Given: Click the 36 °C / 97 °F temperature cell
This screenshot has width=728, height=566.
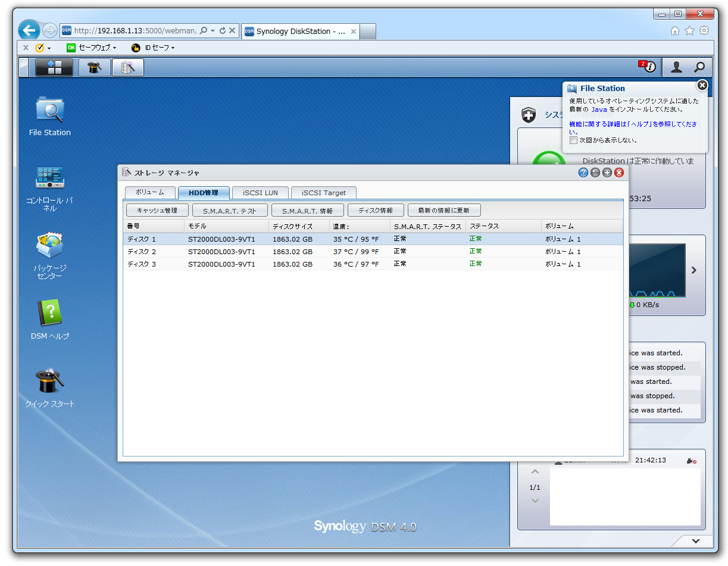Looking at the screenshot, I should click(356, 264).
